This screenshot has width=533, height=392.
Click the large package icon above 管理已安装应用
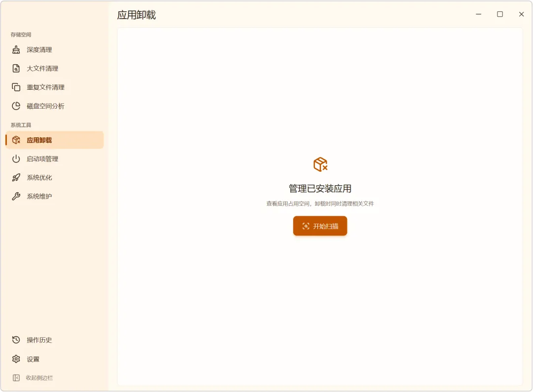coord(320,164)
